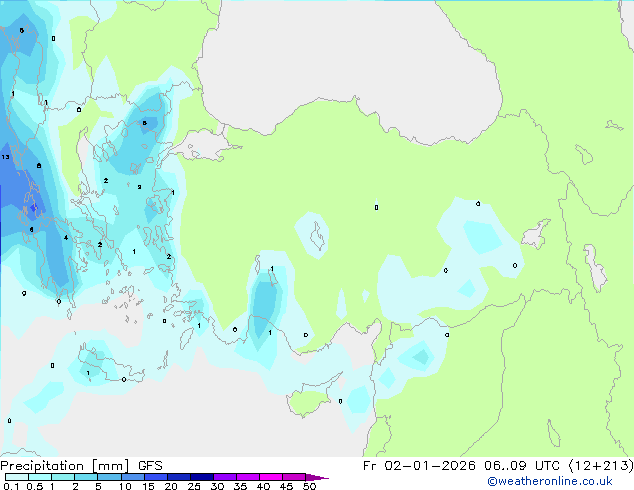Image resolution: width=634 pixels, height=490 pixels.
Task: Click the '25' legend scale label
Action: [x=194, y=486]
